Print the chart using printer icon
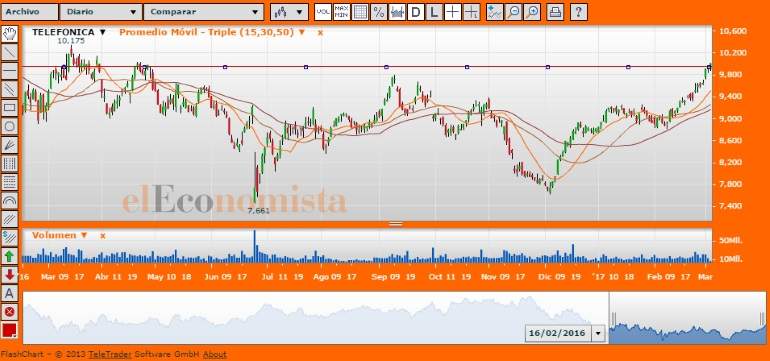Image resolution: width=770 pixels, height=361 pixels. click(x=555, y=12)
